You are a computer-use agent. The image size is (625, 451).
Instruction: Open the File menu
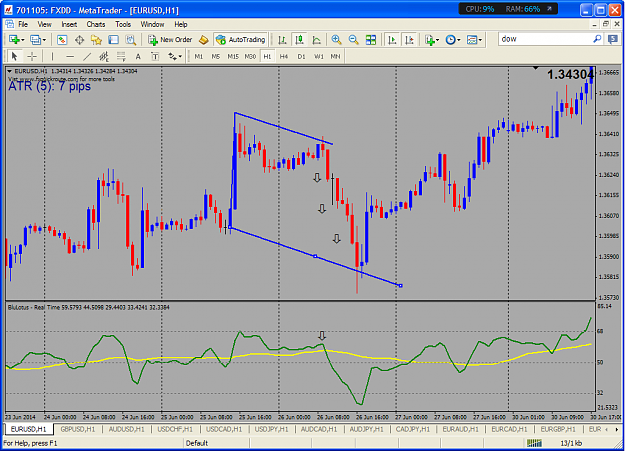pos(23,24)
